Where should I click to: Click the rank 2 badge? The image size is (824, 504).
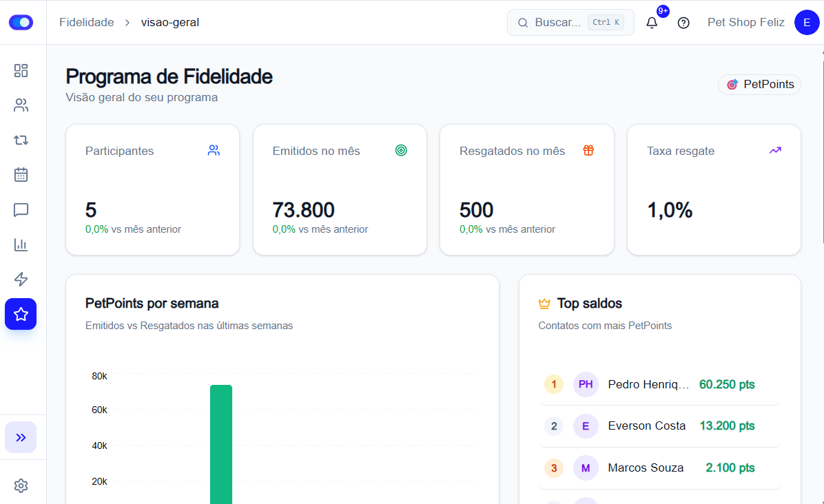tap(554, 426)
